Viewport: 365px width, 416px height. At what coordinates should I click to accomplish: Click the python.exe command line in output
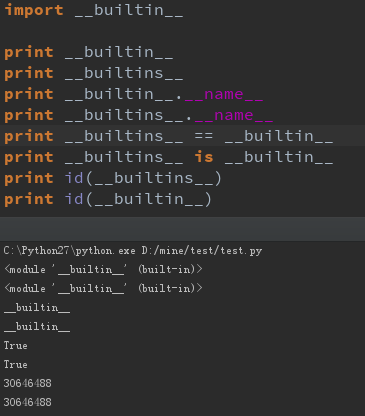[133, 251]
